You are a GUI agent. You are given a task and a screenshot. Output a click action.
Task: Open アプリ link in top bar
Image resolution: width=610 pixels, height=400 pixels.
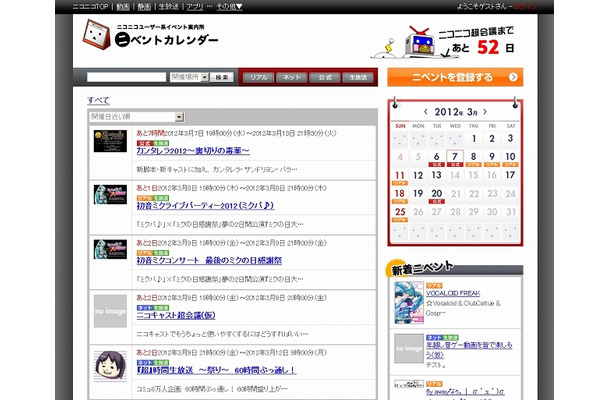tap(195, 7)
